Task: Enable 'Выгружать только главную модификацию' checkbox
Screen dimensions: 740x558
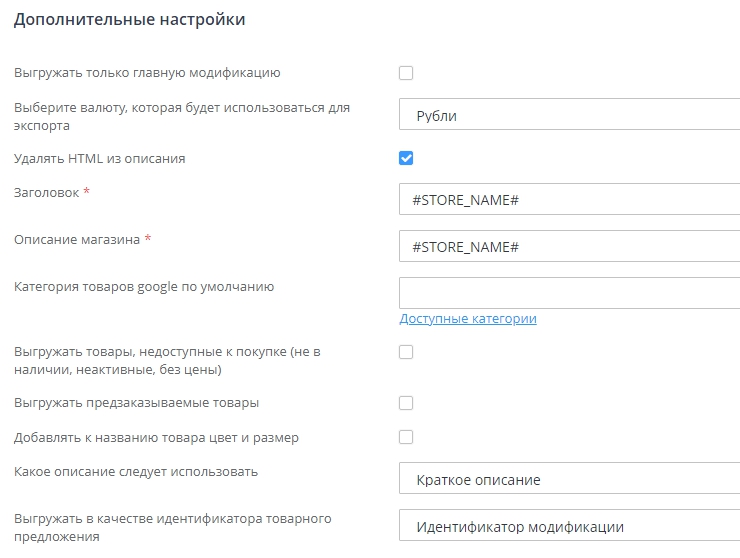Action: (x=406, y=73)
